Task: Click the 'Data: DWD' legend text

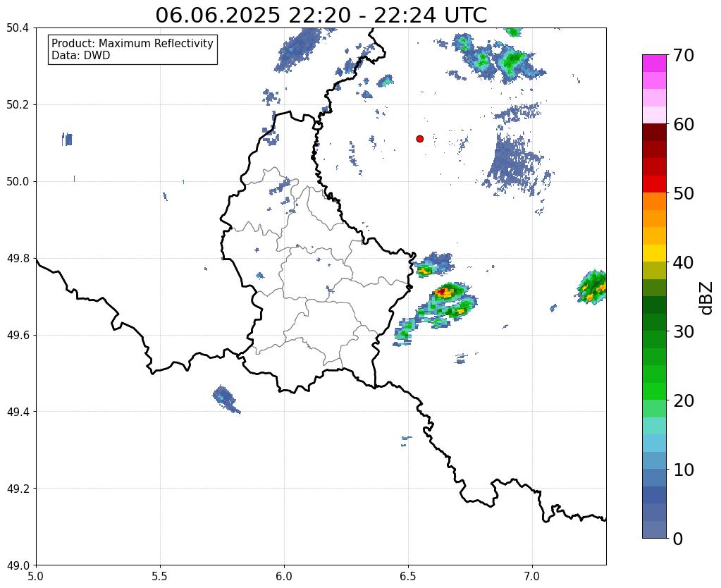Action: click(81, 56)
